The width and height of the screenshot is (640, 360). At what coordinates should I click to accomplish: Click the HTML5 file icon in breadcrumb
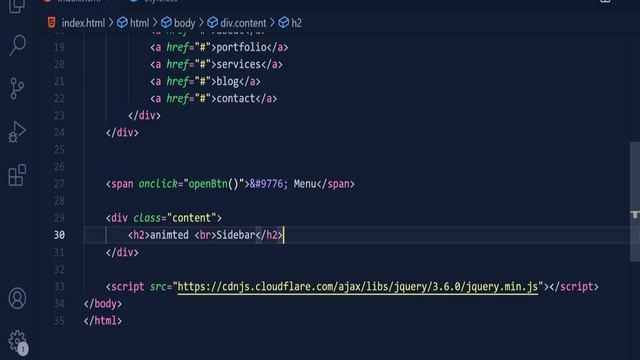(51, 22)
